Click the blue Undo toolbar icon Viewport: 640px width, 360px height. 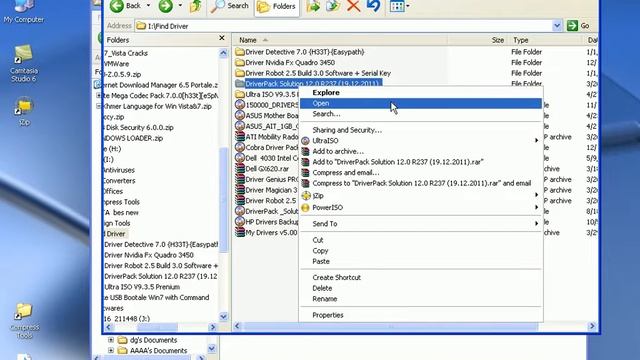373,6
